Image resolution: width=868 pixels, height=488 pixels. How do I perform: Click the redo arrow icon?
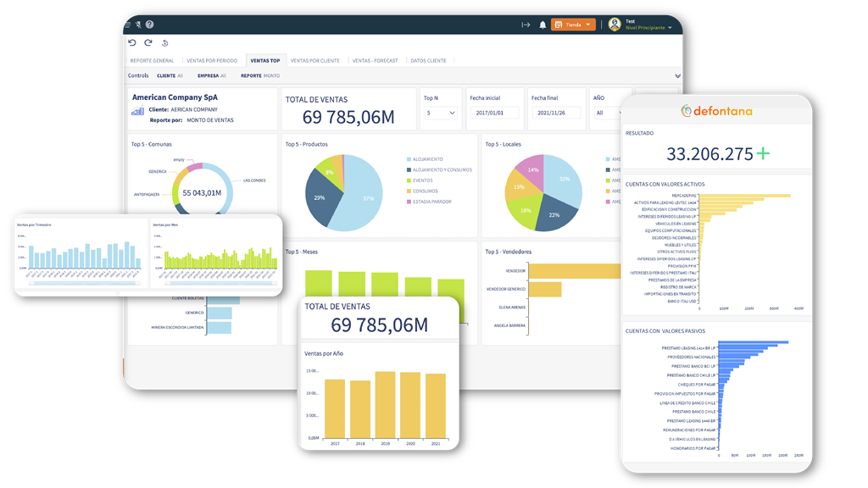(x=147, y=42)
